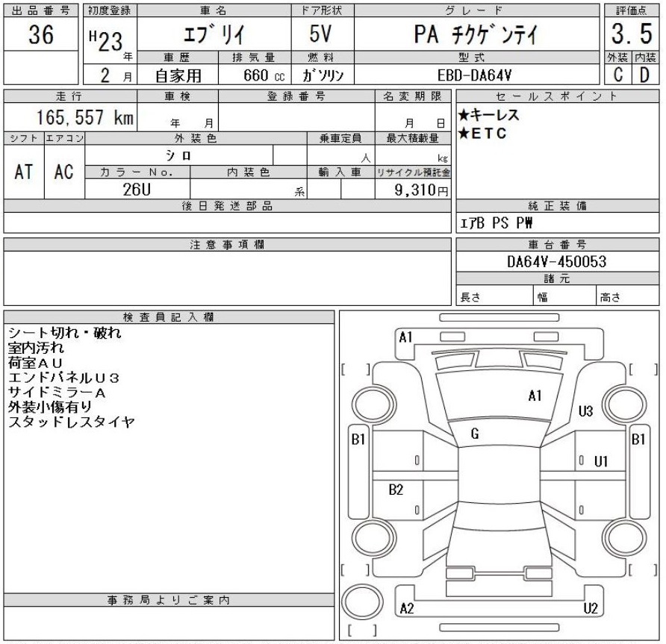The width and height of the screenshot is (666, 644).
Task: Select the G marker on the car diagram
Action: 474,434
